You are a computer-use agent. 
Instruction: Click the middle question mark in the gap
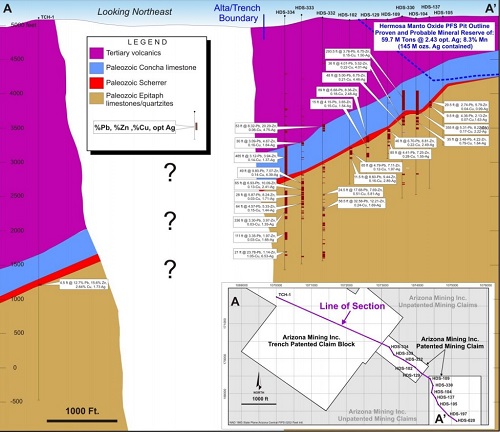(170, 221)
